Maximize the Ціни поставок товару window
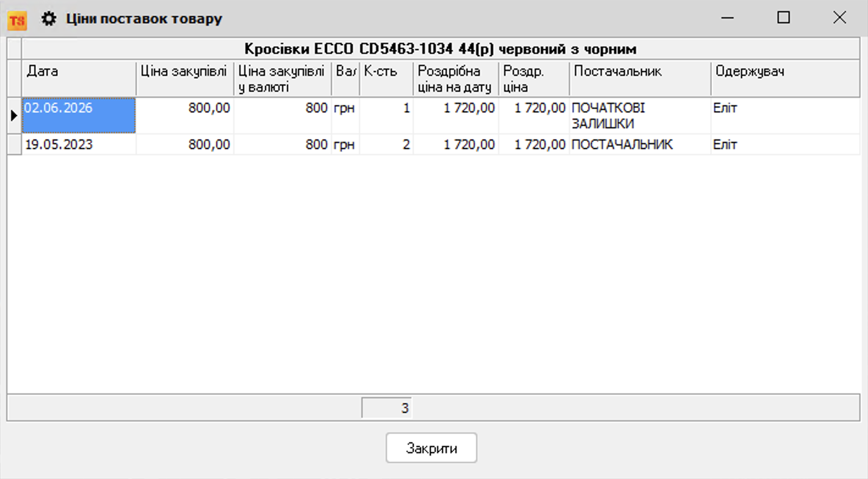The image size is (868, 479). point(784,18)
